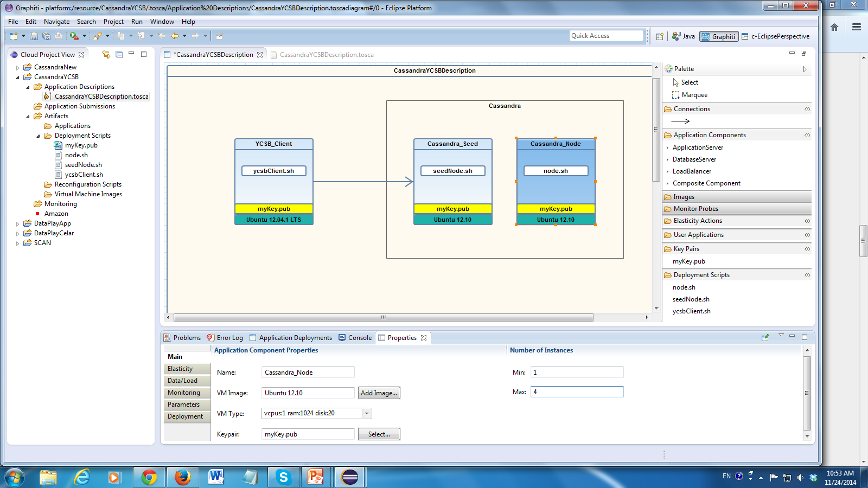Screen dimensions: 868x488
Task: Click the Forward navigation arrow icon
Action: point(195,36)
